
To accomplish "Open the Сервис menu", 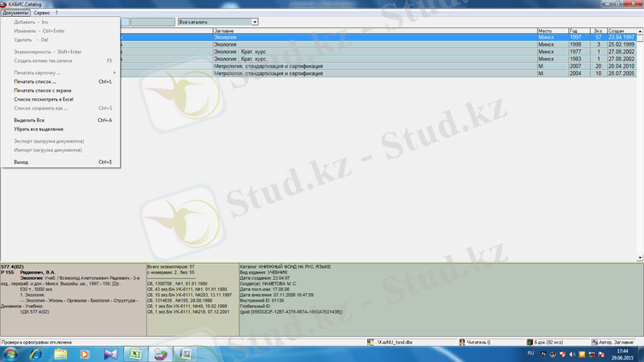I will pyautogui.click(x=42, y=13).
